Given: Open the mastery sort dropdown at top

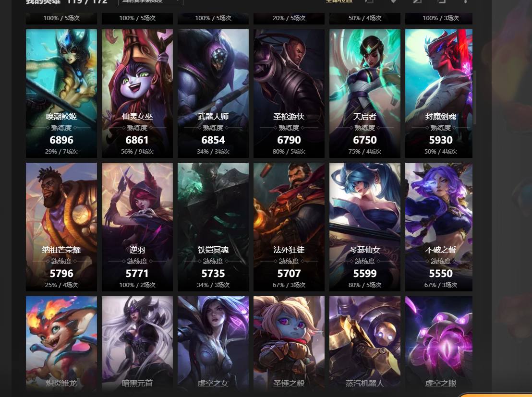Looking at the screenshot, I should [x=150, y=2].
